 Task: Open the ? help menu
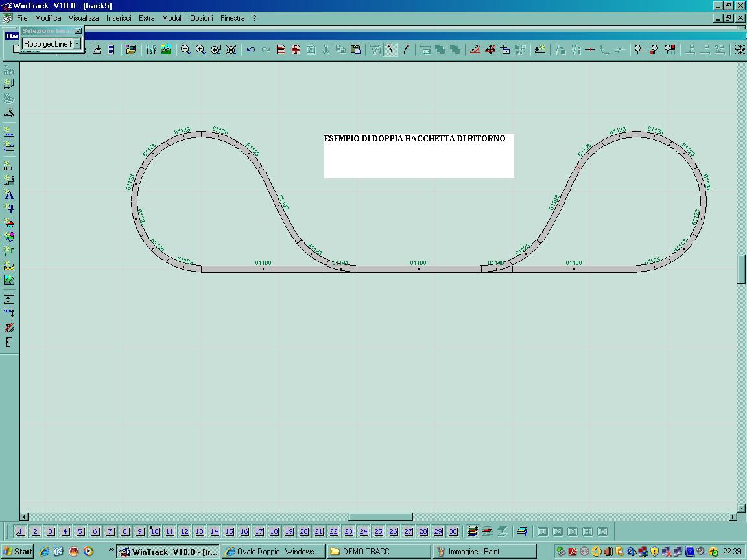point(254,18)
